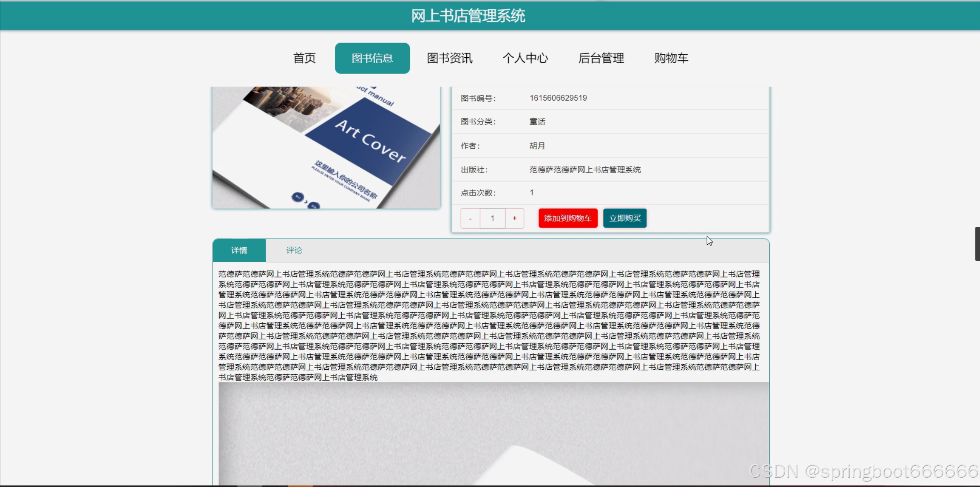Screen dimensions: 980x487
Task: Click the Art Cover book image
Action: (x=326, y=147)
